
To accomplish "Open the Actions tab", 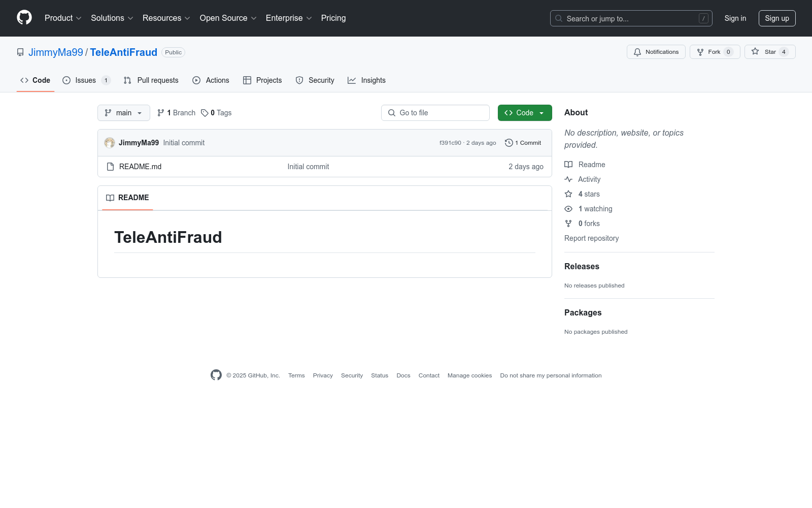I will (x=211, y=80).
